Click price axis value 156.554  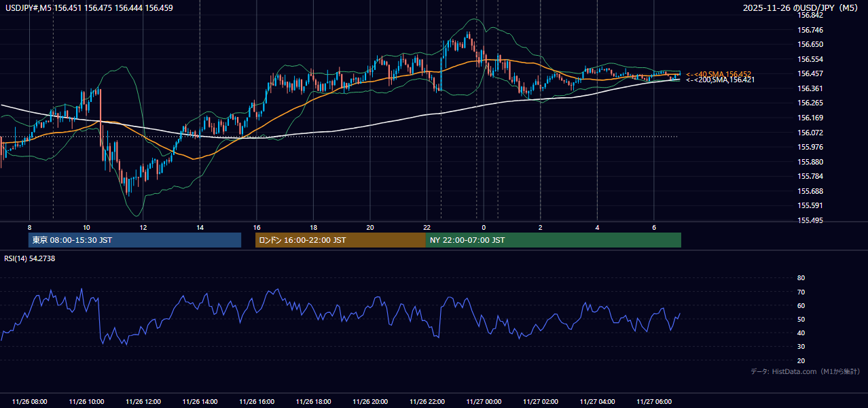pyautogui.click(x=810, y=59)
